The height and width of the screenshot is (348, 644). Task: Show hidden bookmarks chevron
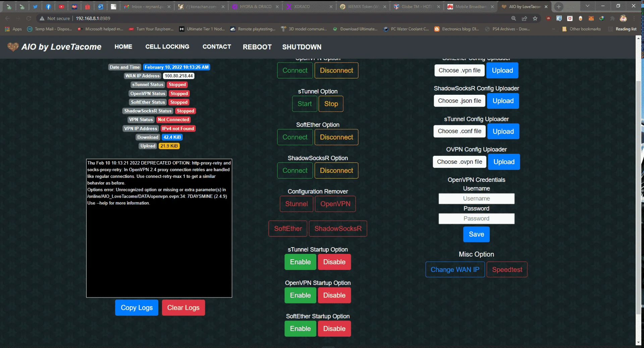click(x=553, y=29)
